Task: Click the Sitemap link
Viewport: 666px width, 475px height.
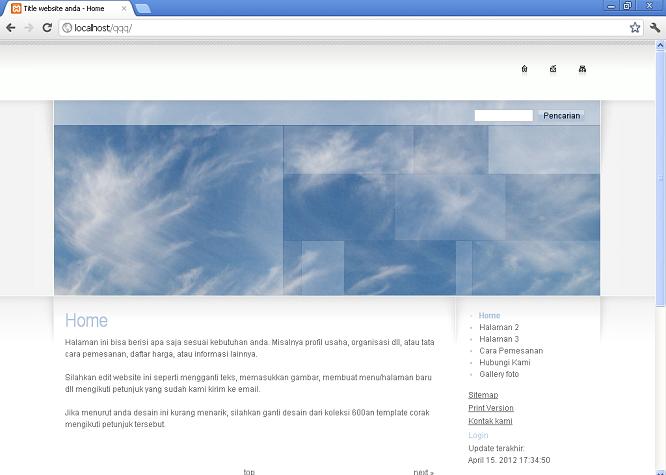Action: pyautogui.click(x=483, y=395)
